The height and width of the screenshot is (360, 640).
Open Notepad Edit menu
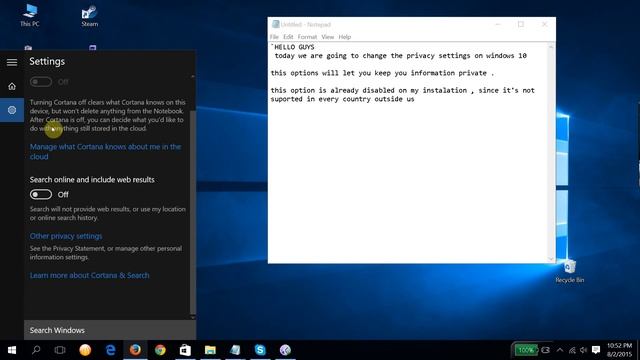coord(288,37)
